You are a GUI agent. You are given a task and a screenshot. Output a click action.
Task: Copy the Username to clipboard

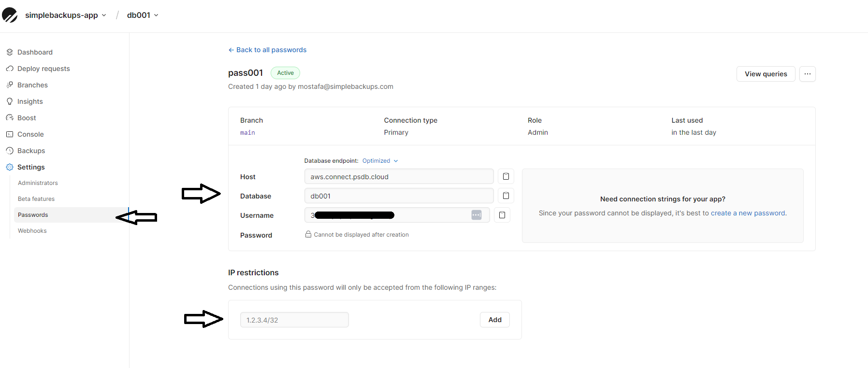click(x=502, y=215)
